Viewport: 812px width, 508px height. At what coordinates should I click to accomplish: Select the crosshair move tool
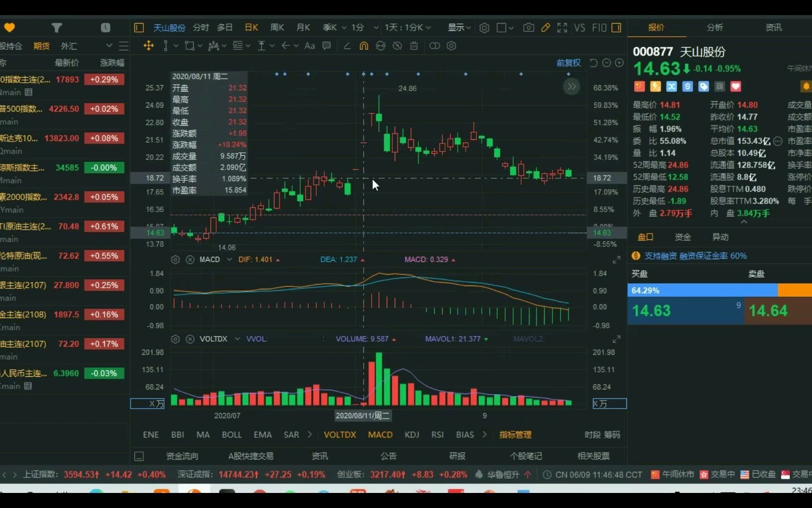[148, 46]
